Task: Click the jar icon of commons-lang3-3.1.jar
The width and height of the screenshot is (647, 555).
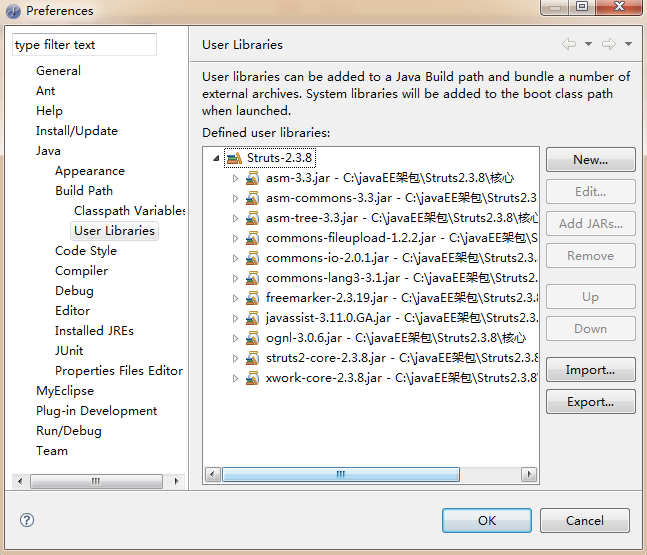Action: [252, 278]
